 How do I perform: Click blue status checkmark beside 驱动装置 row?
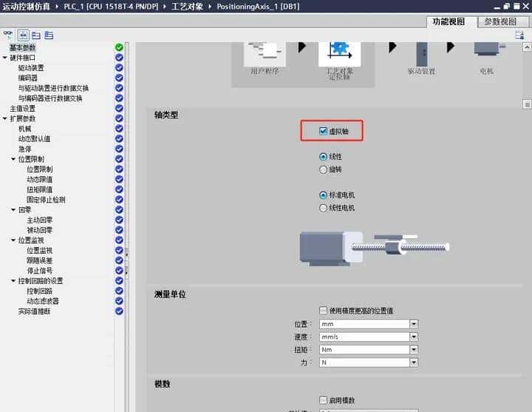(x=119, y=67)
